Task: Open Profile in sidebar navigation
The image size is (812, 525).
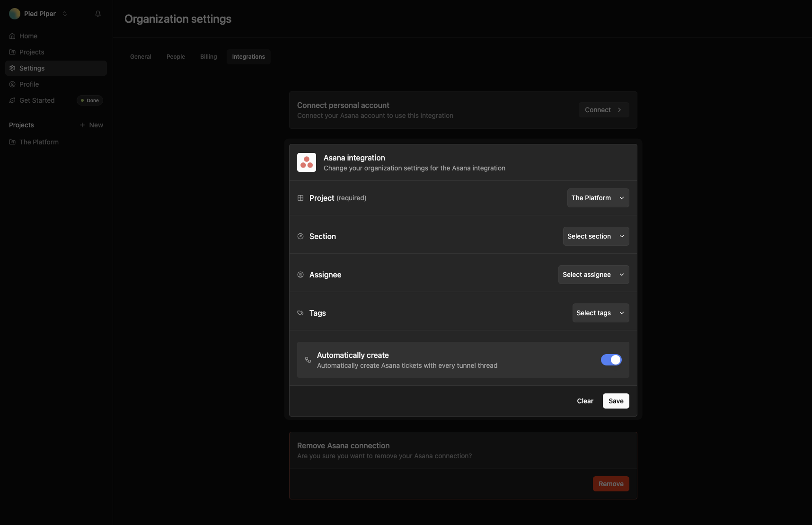Action: click(x=56, y=84)
